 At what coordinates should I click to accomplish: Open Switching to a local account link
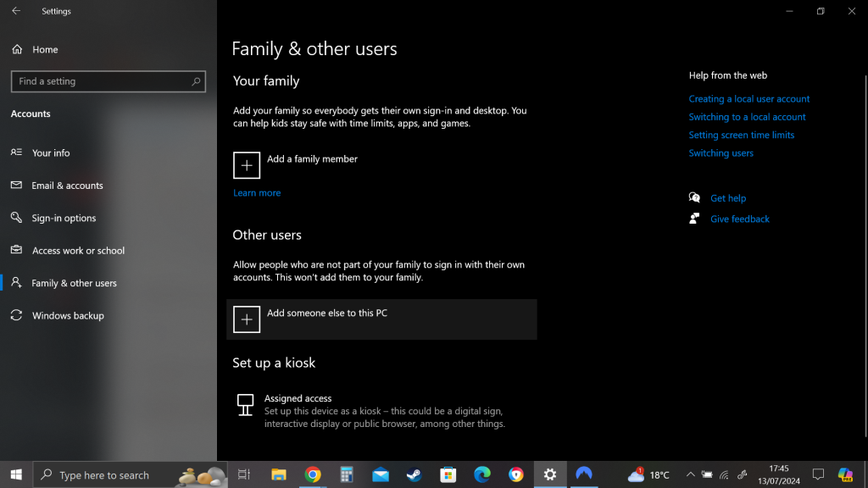(x=747, y=117)
